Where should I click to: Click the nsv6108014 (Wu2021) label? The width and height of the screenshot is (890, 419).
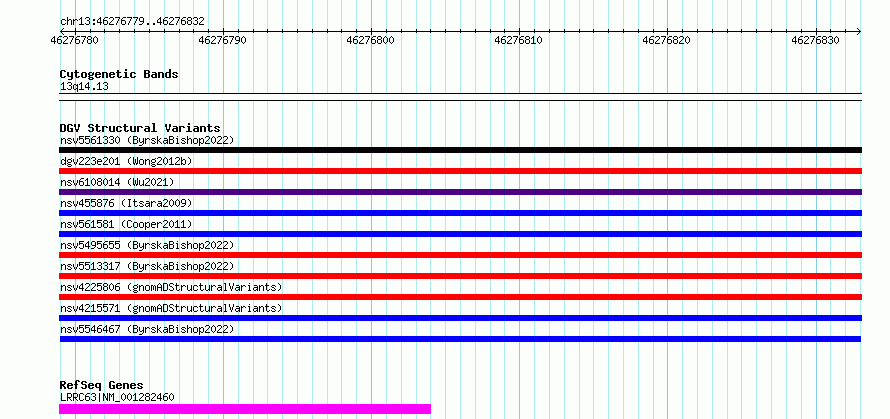117,182
